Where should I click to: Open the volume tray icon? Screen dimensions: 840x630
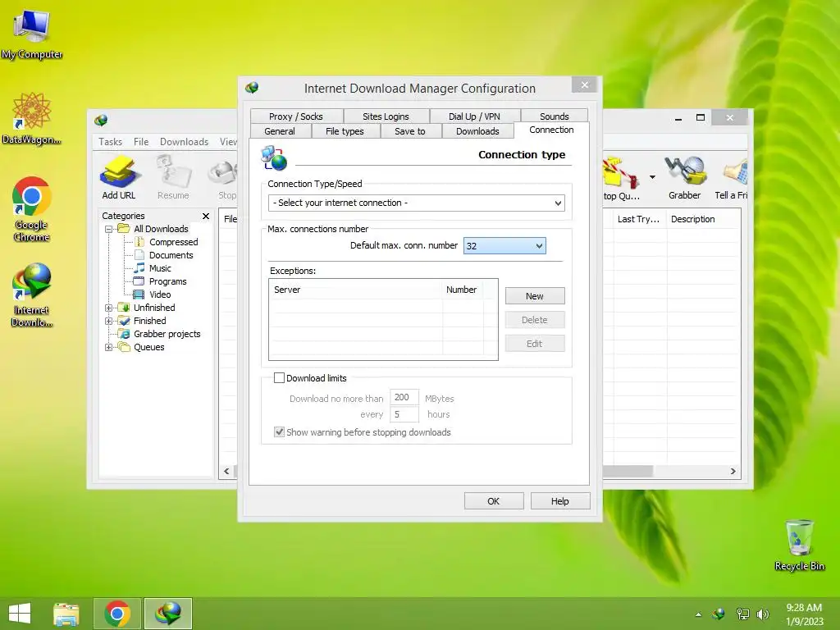763,614
